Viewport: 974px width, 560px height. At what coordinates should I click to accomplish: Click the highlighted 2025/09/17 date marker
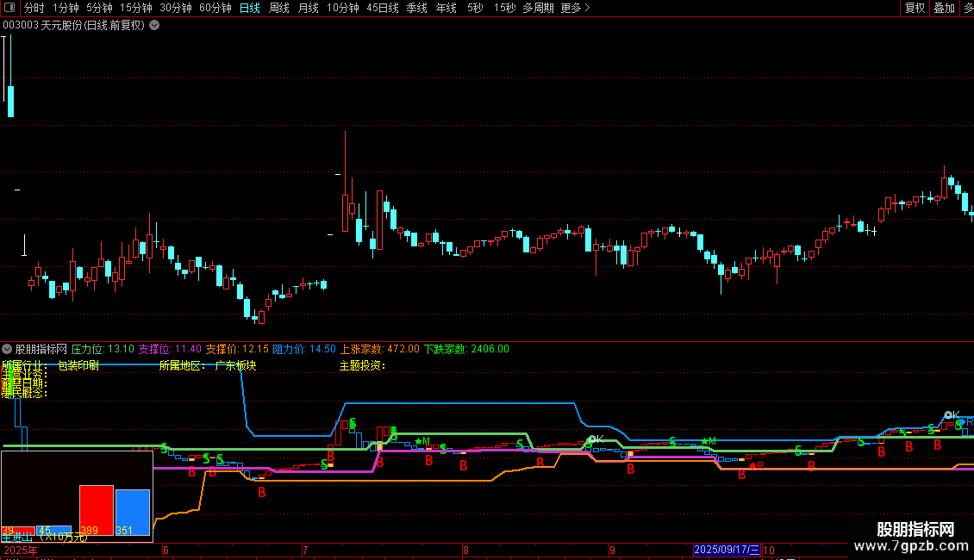[x=727, y=550]
